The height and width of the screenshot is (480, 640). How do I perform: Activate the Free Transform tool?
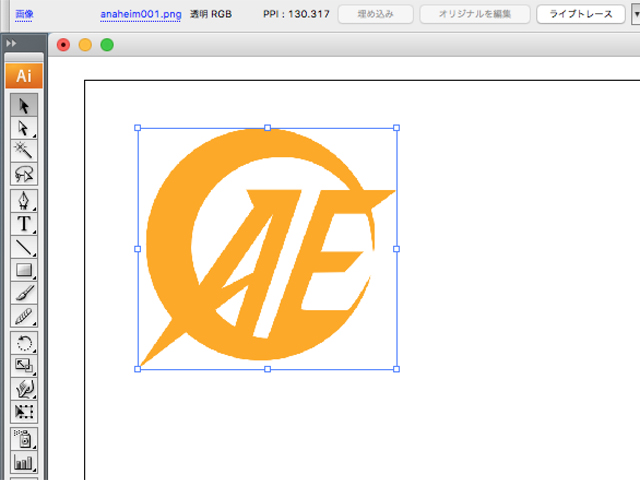[24, 411]
